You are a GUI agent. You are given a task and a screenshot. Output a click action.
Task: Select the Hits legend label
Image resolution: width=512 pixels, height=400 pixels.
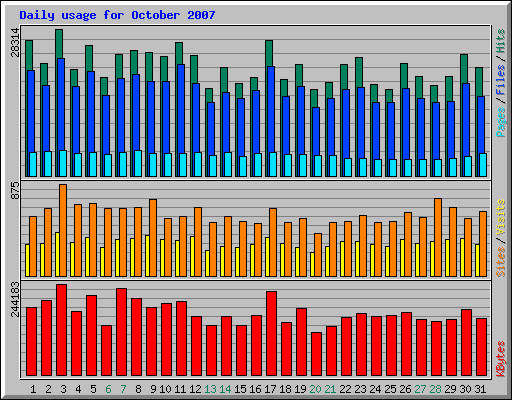tap(501, 41)
